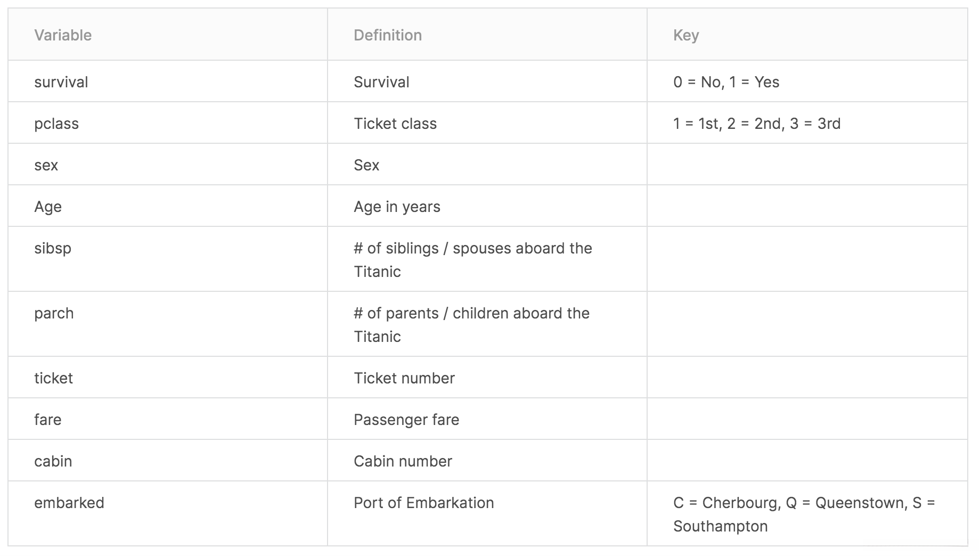Select the "1 = 1st, 2 = 2nd, 3 = 3rd" key
Screen dimensions: 980x556
click(x=757, y=124)
